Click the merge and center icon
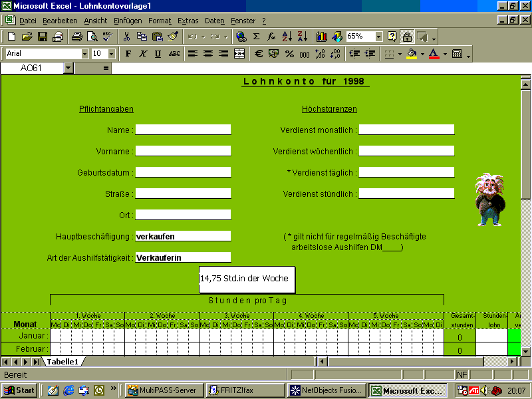 pyautogui.click(x=239, y=54)
